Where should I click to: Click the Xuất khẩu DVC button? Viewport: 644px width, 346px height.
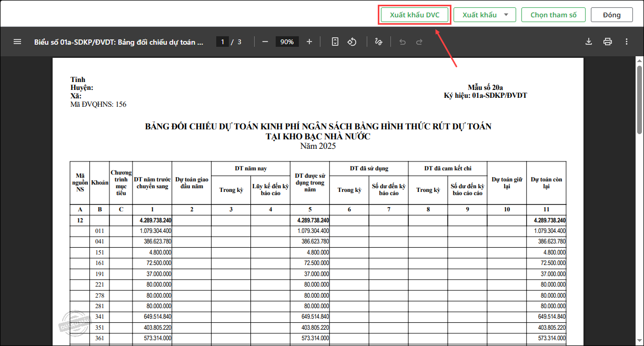tap(415, 15)
